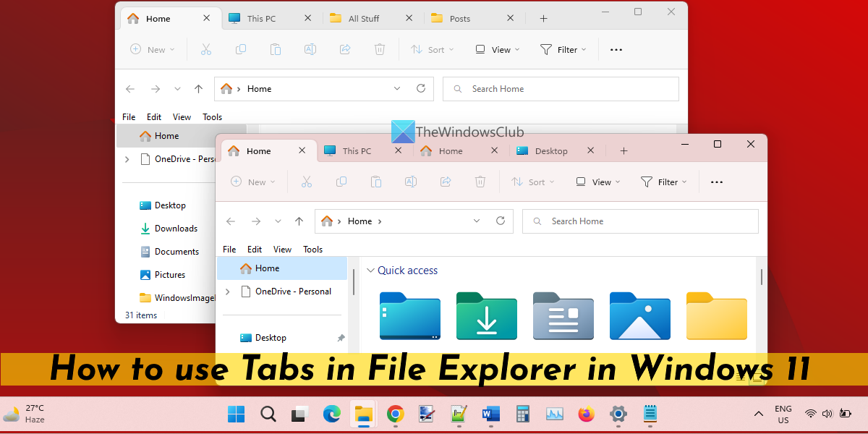868x434 pixels.
Task: Click the Refresh icon beside the address bar
Action: [x=500, y=221]
